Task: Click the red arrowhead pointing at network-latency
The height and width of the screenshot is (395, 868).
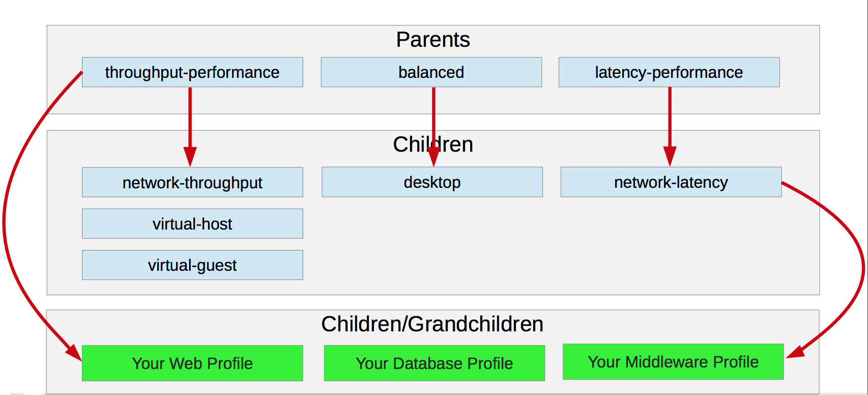Action: tap(670, 156)
